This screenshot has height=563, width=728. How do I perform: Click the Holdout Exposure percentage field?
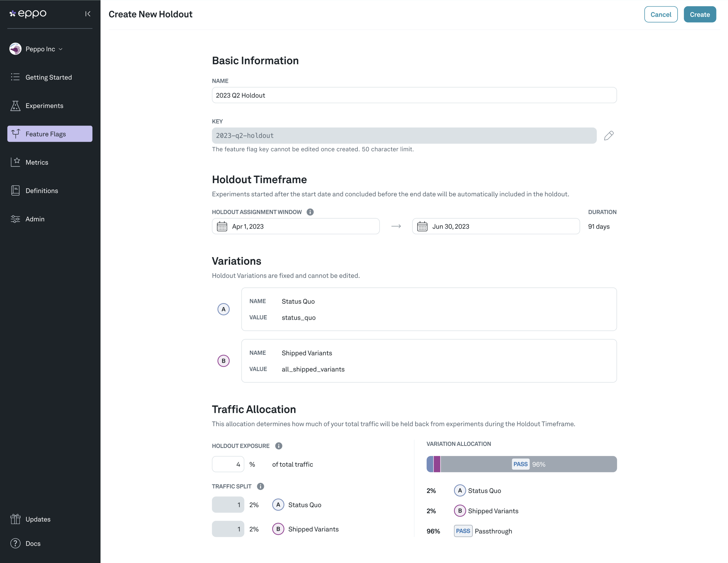(228, 464)
